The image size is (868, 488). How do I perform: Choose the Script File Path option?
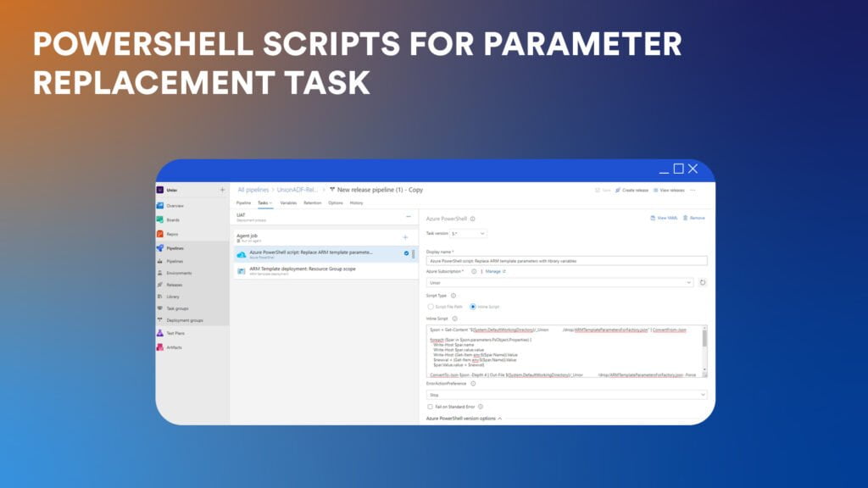tap(430, 307)
